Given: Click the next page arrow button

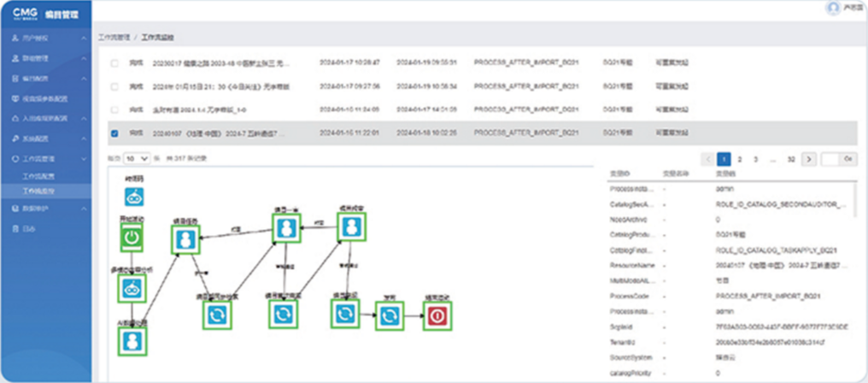Looking at the screenshot, I should pos(808,159).
